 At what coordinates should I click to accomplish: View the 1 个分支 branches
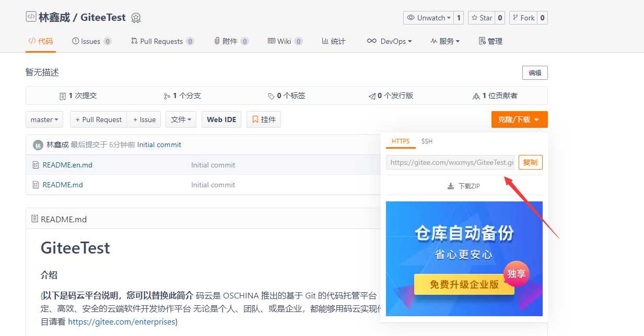click(x=182, y=96)
